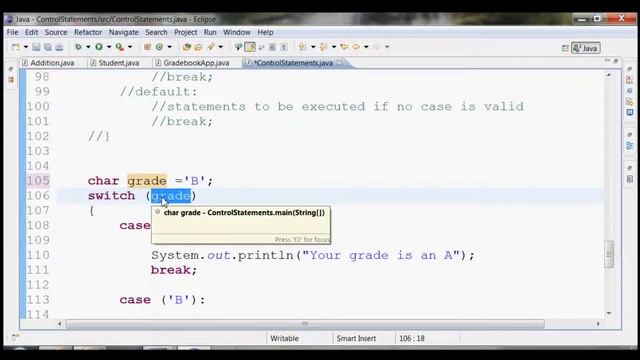Open the New Java Class dropdown arrow

pos(169,47)
